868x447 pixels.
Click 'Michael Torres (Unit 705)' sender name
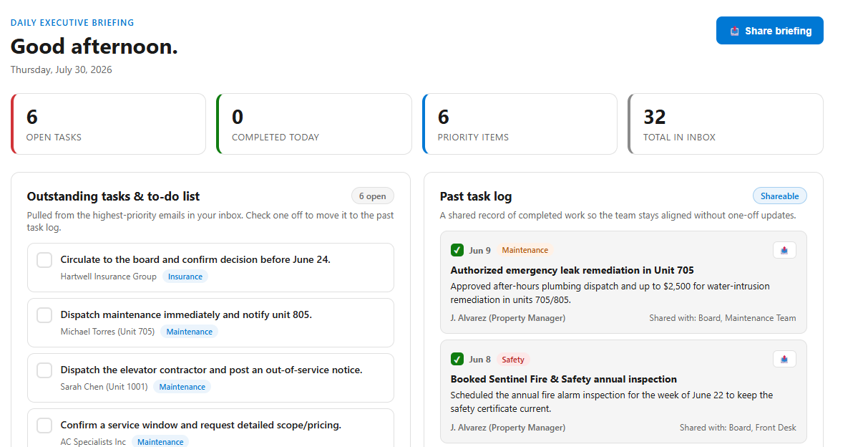click(x=107, y=332)
